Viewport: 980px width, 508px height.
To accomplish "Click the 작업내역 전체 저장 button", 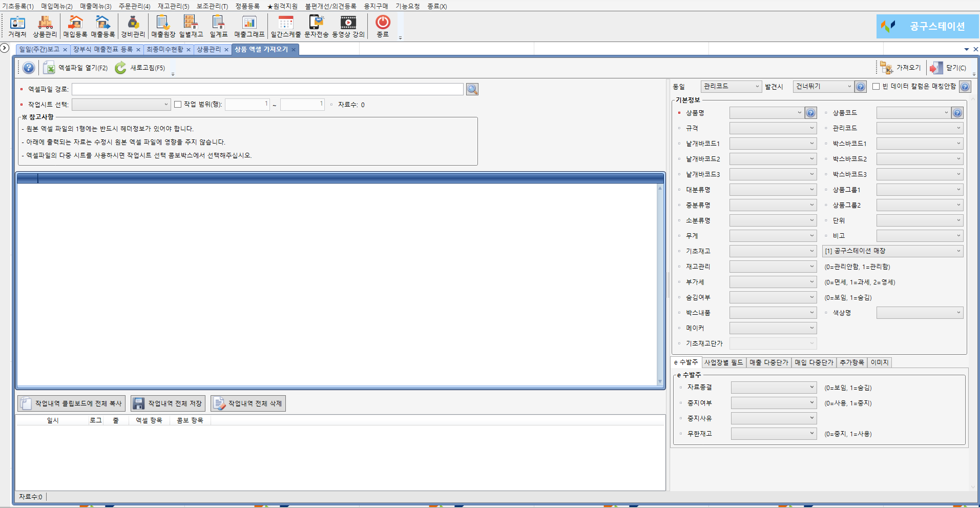I will (x=168, y=403).
